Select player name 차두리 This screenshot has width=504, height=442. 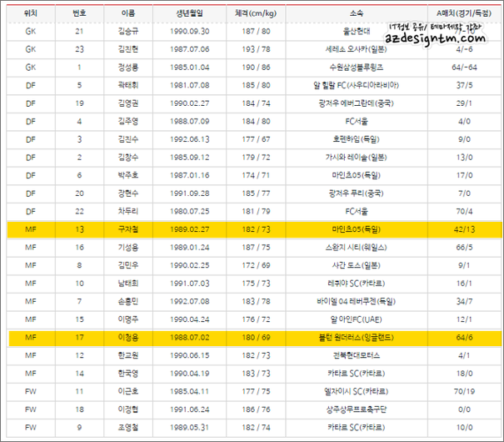click(128, 212)
